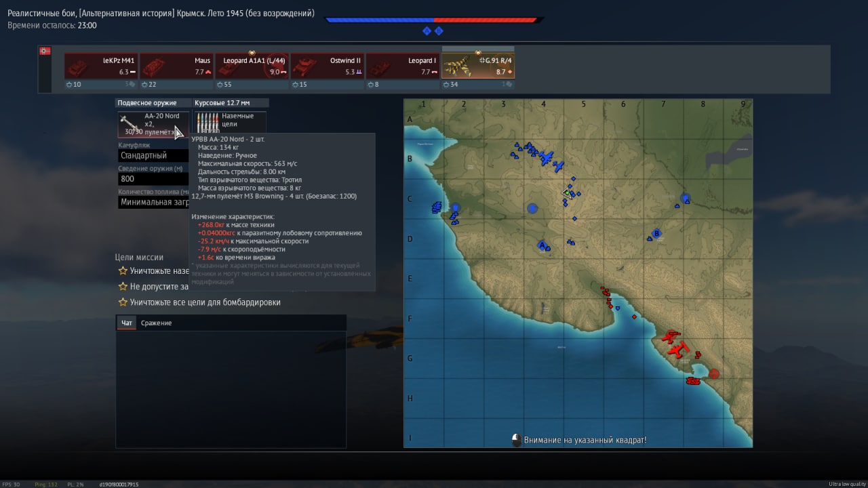The height and width of the screenshot is (488, 868).
Task: Switch to the Сражение tab
Action: coord(156,323)
